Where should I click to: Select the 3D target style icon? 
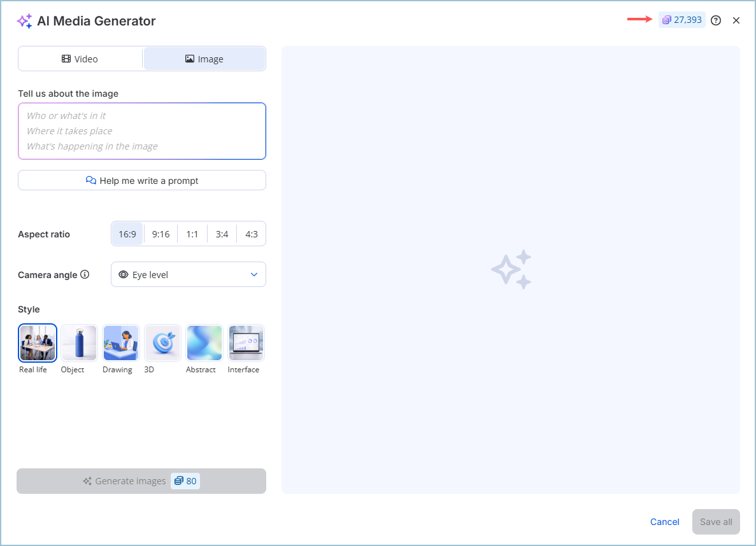(x=163, y=343)
